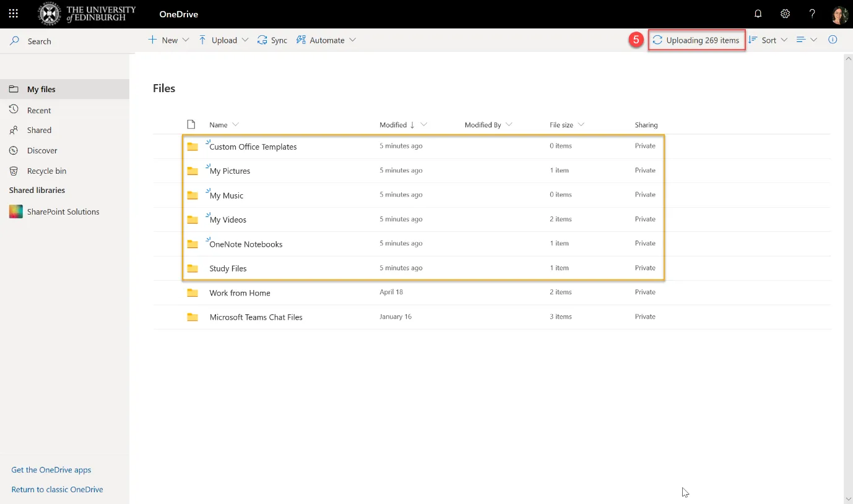Click the Recycle bin icon in the sidebar
The height and width of the screenshot is (504, 853).
point(14,171)
